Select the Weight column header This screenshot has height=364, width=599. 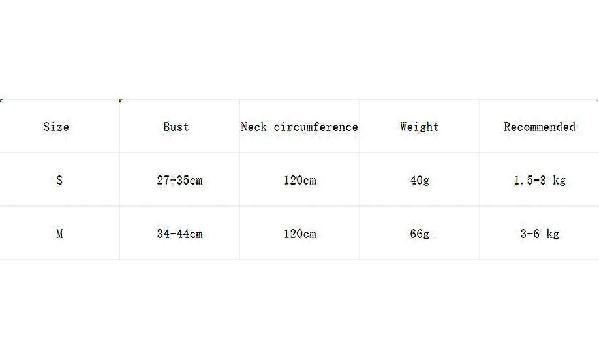(x=420, y=127)
